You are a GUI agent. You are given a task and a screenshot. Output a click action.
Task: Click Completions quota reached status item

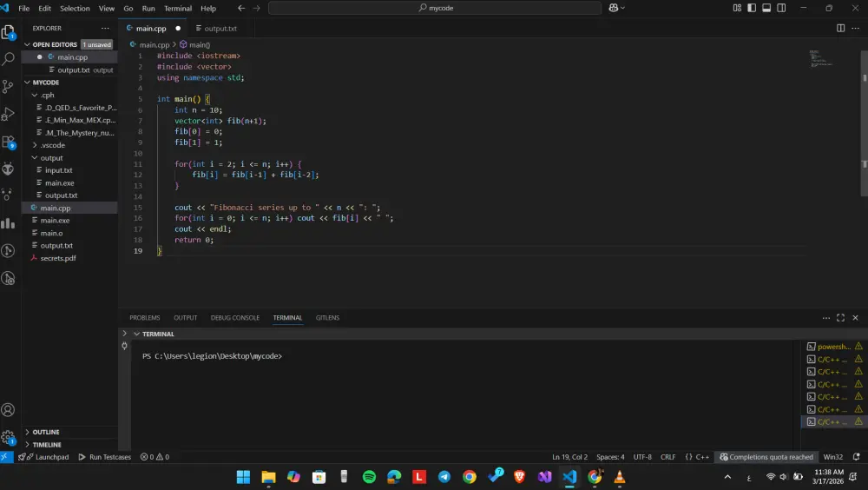pos(766,457)
